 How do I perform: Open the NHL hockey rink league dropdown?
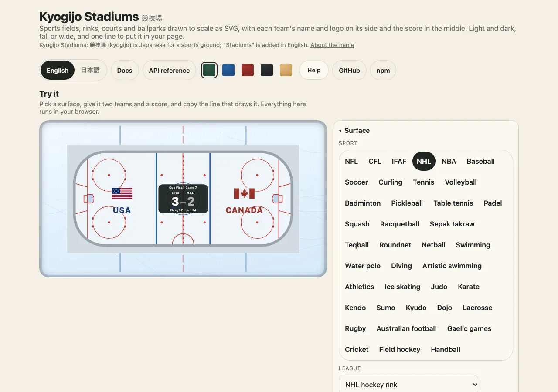408,385
